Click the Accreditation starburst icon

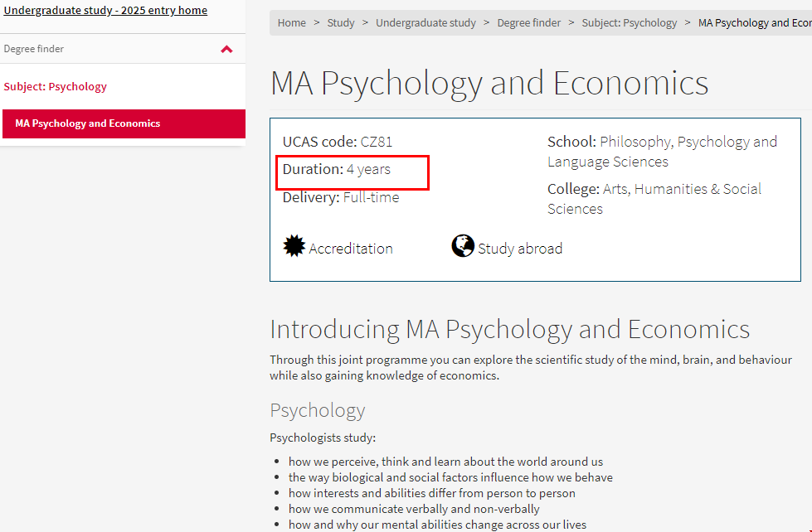pos(294,246)
